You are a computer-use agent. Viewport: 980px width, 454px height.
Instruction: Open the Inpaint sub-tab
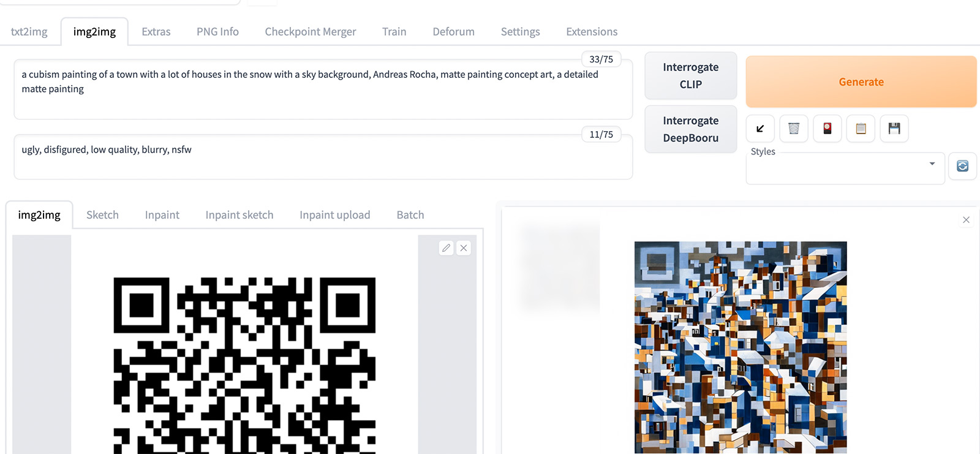click(162, 215)
